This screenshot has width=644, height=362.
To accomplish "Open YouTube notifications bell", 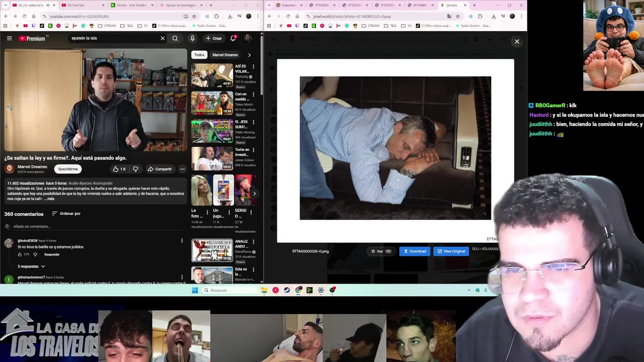I will click(233, 38).
